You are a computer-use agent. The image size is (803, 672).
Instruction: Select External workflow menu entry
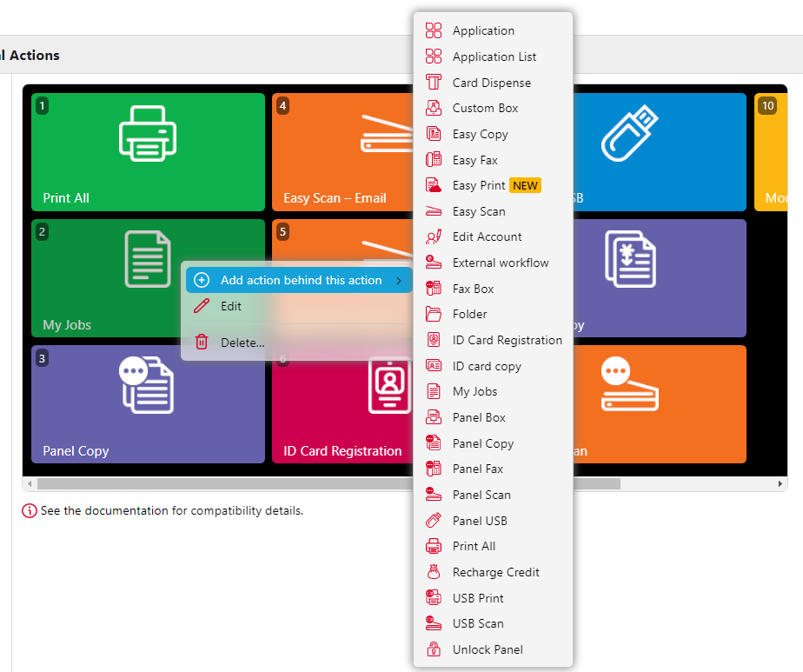[500, 263]
